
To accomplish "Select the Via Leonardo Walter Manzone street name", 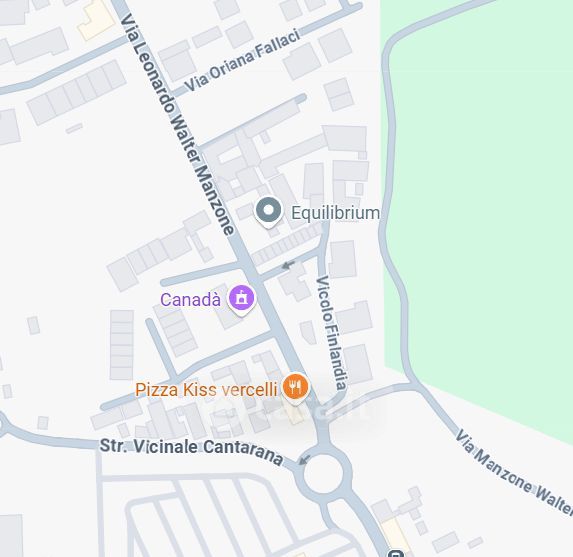I will 178,124.
